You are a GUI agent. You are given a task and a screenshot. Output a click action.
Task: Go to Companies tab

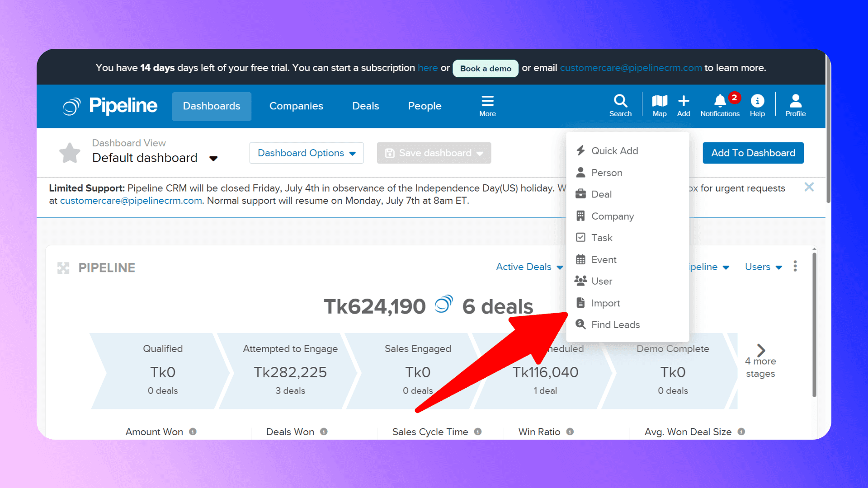(x=296, y=106)
